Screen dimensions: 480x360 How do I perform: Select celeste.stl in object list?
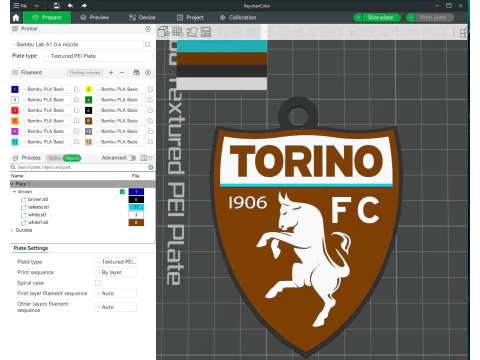(x=38, y=207)
